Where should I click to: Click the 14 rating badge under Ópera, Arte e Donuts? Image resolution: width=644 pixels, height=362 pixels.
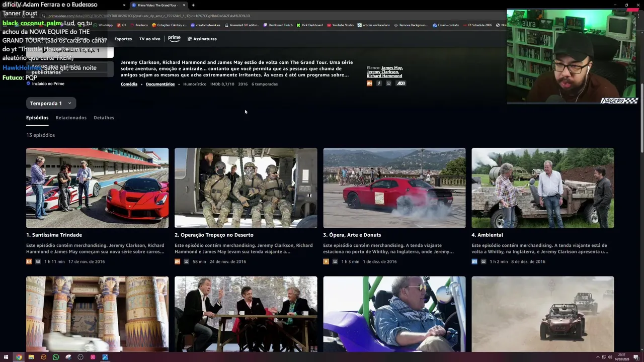point(326,261)
